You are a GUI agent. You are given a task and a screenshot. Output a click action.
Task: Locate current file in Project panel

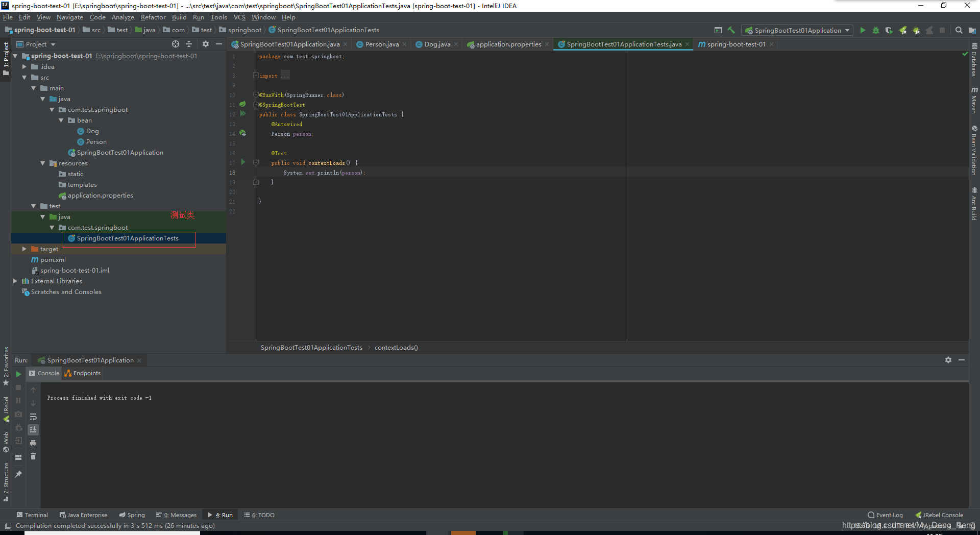[x=176, y=44]
